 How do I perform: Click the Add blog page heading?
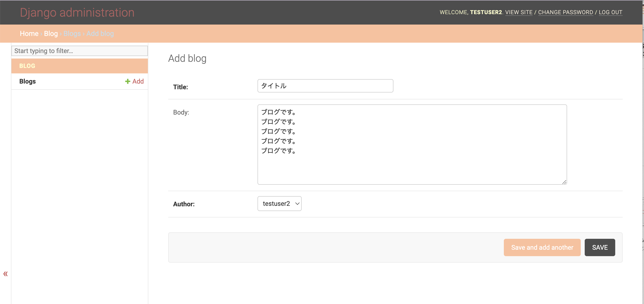187,58
